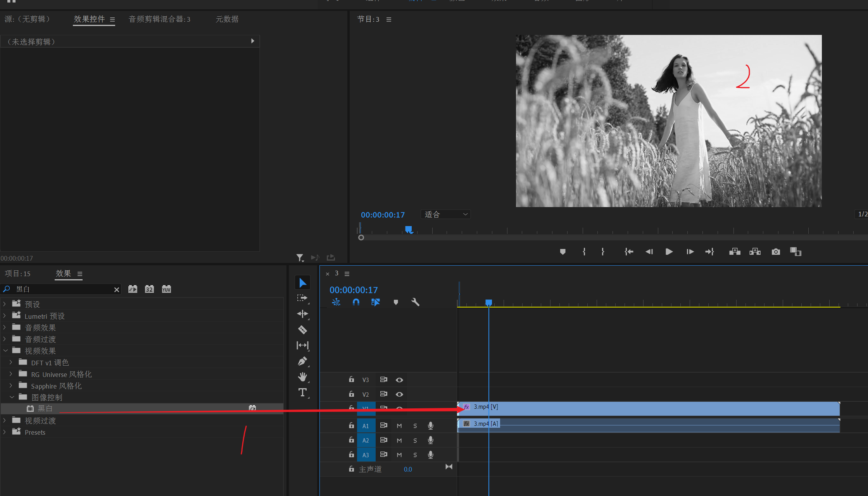Viewport: 868px width, 496px height.
Task: Select the 3.mp4 [V] video clip
Action: pos(648,409)
